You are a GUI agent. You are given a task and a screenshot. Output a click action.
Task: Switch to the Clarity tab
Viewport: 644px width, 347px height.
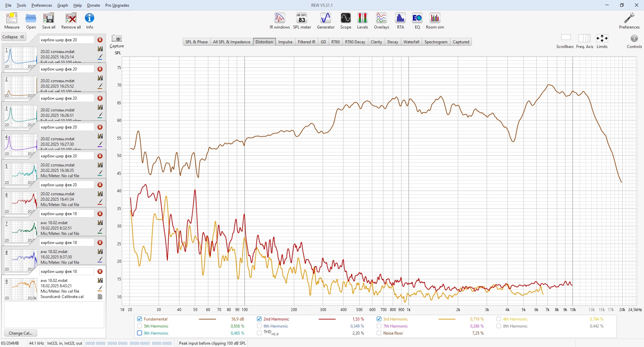pos(376,42)
